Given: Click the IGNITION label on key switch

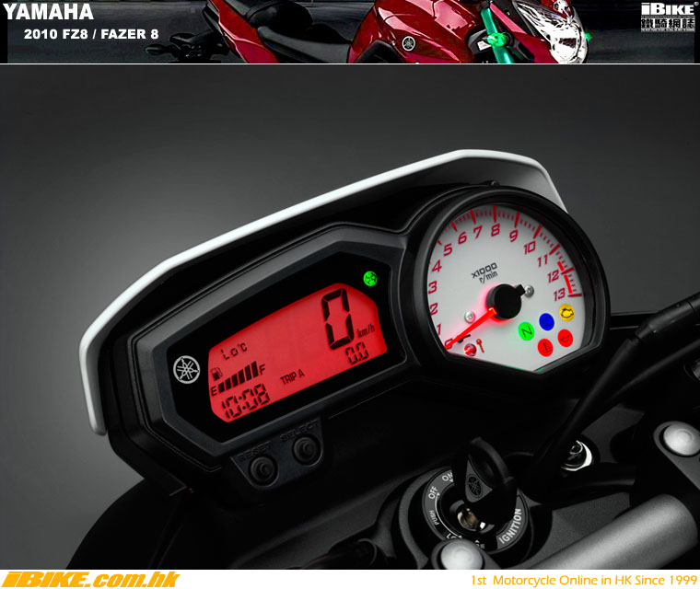Looking at the screenshot, I should pos(510,526).
